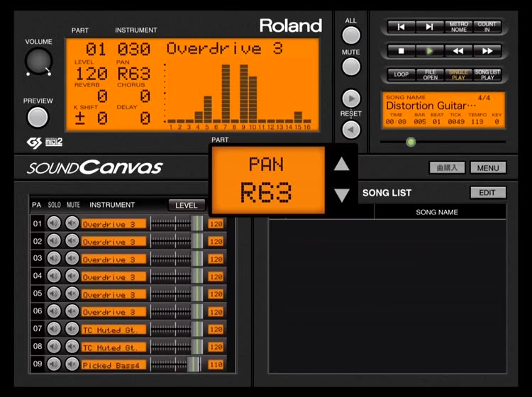Mute part 07
Viewport: 532px width, 397px height.
pos(72,329)
